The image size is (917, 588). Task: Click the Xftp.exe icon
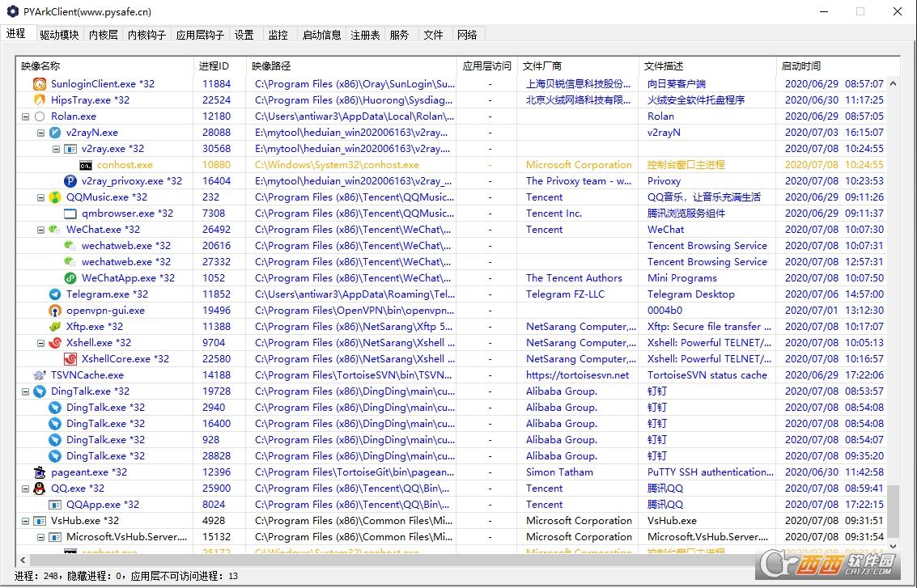click(x=55, y=327)
